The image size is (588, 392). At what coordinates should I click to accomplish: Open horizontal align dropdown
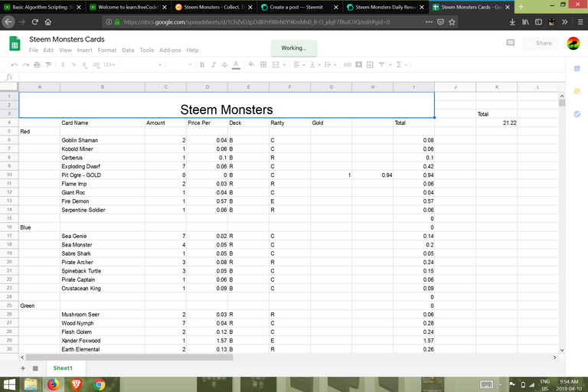click(x=299, y=65)
